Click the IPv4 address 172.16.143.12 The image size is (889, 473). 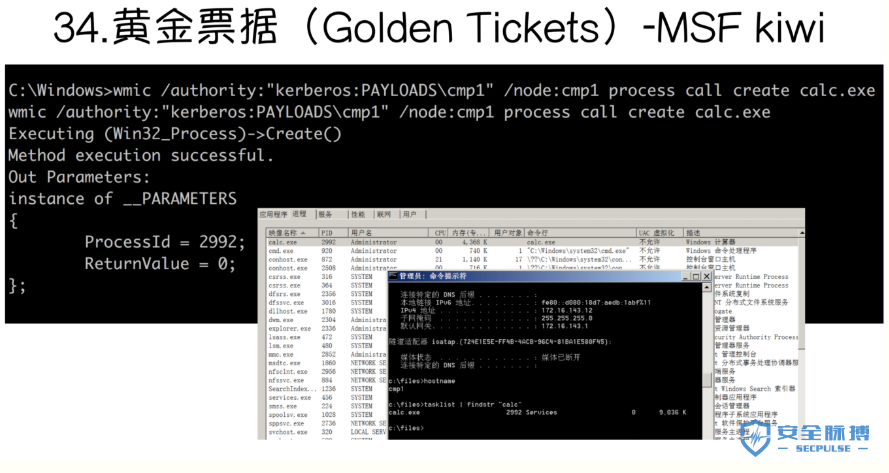click(x=566, y=311)
